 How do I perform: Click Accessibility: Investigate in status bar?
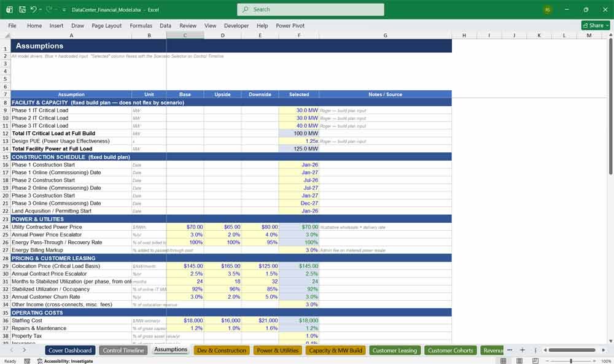pyautogui.click(x=65, y=361)
